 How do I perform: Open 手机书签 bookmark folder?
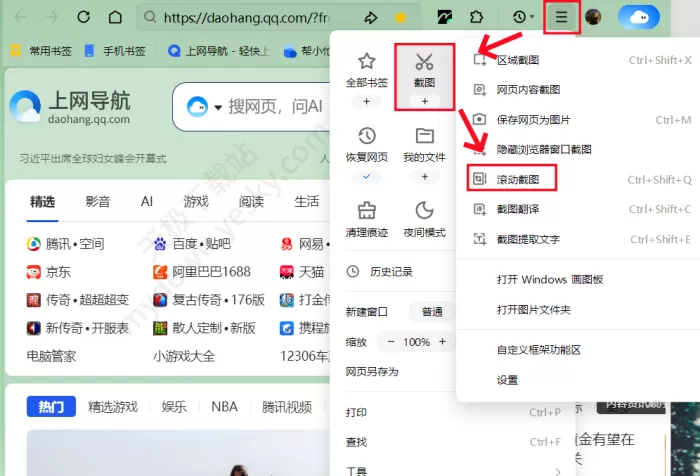tap(115, 51)
